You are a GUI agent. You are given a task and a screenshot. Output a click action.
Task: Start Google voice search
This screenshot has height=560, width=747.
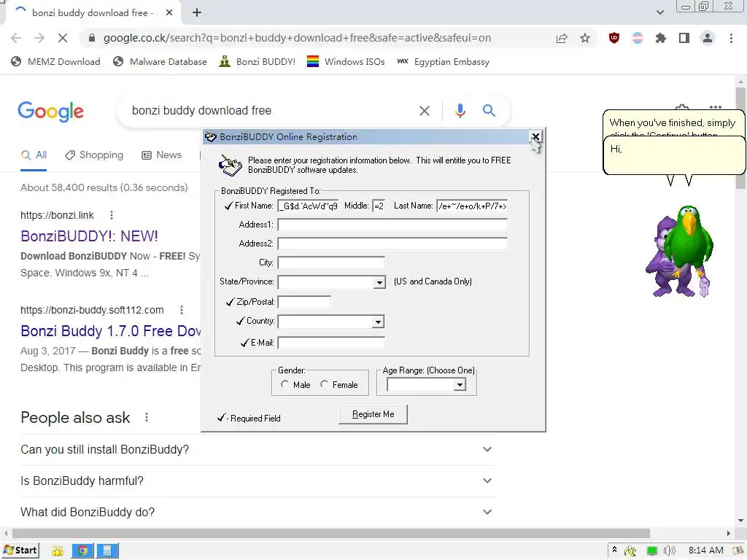pos(460,111)
